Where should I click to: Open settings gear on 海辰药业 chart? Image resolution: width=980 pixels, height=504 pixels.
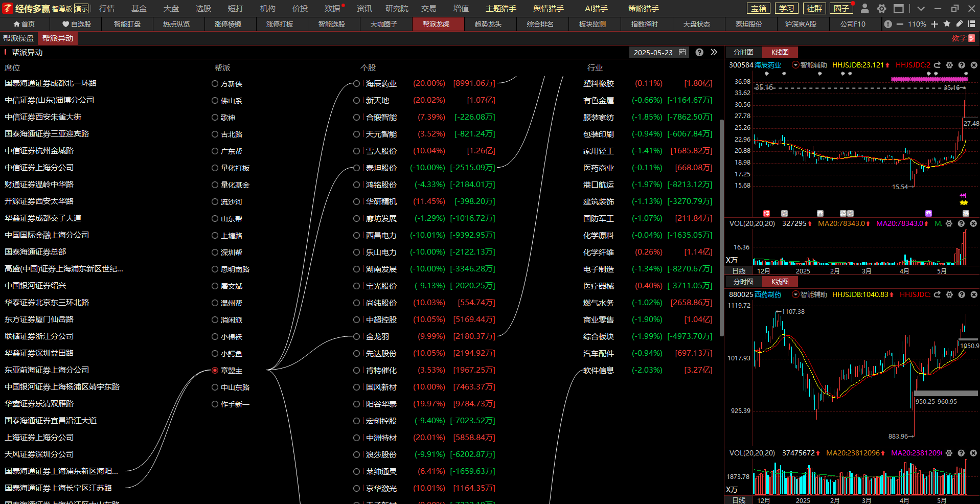point(949,65)
